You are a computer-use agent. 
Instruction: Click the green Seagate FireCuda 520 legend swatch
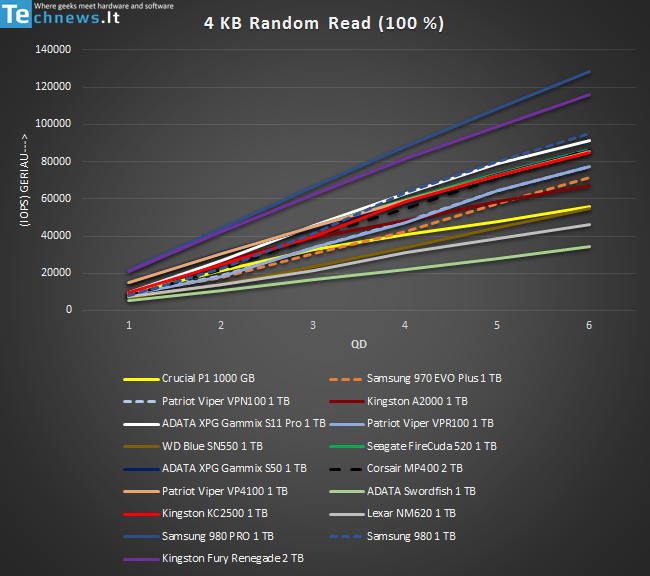coord(347,447)
